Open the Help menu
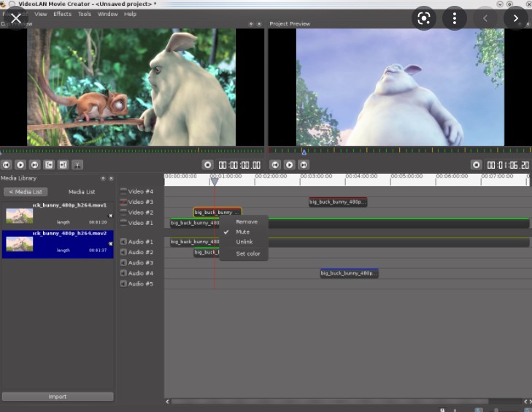Screen dimensions: 532x412 point(130,14)
